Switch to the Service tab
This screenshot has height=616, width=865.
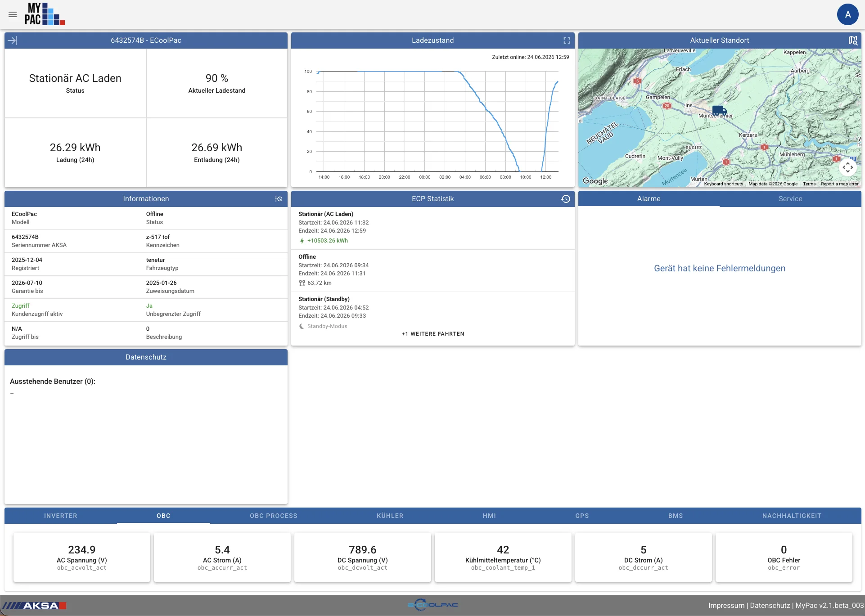pyautogui.click(x=790, y=199)
